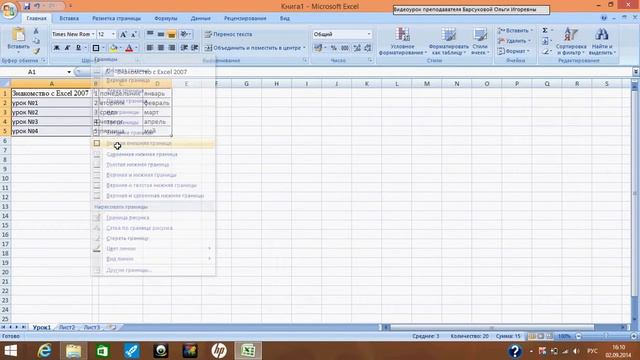Screen dimensions: 640x360
Task: Click the Fill Color paint bucket icon
Action: [113, 48]
